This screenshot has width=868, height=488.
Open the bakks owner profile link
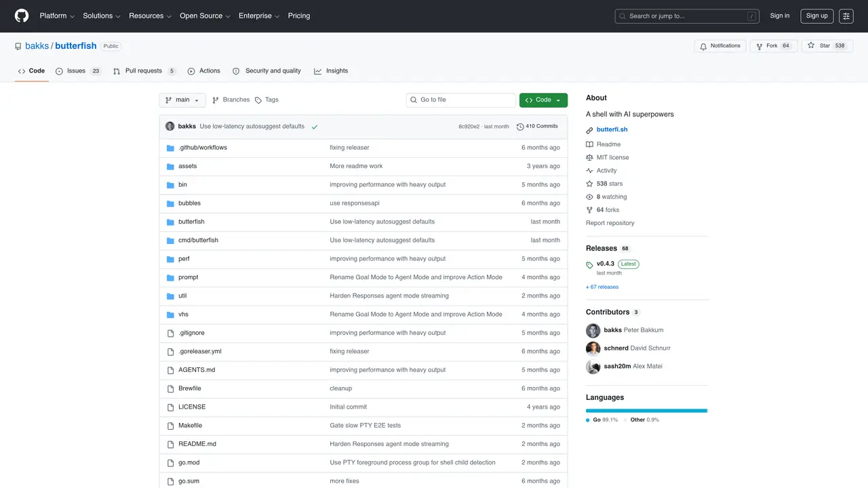click(x=37, y=46)
